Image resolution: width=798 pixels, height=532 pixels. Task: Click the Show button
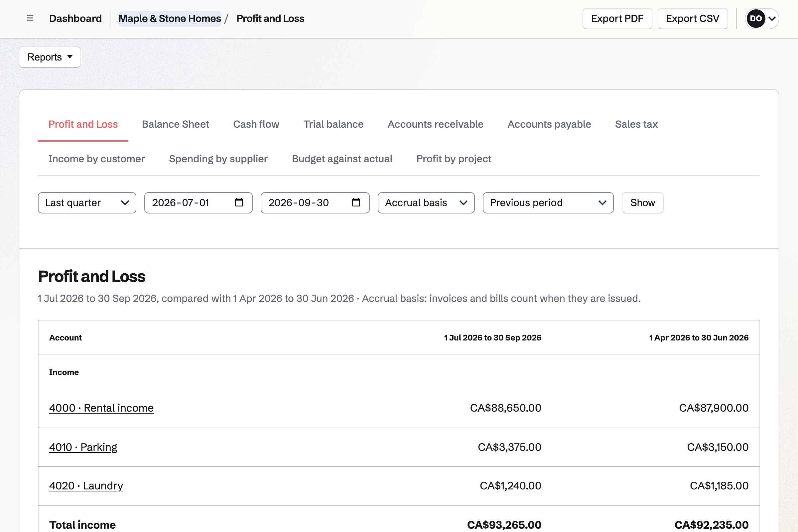(643, 203)
